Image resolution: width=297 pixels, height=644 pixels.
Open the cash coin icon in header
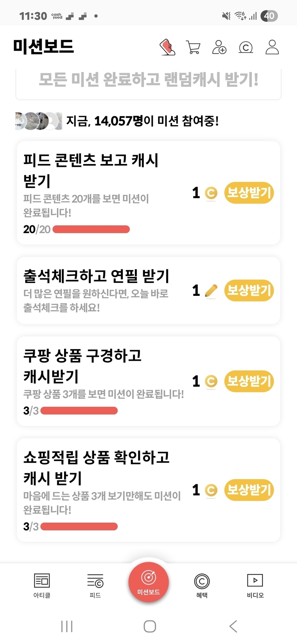click(x=246, y=47)
